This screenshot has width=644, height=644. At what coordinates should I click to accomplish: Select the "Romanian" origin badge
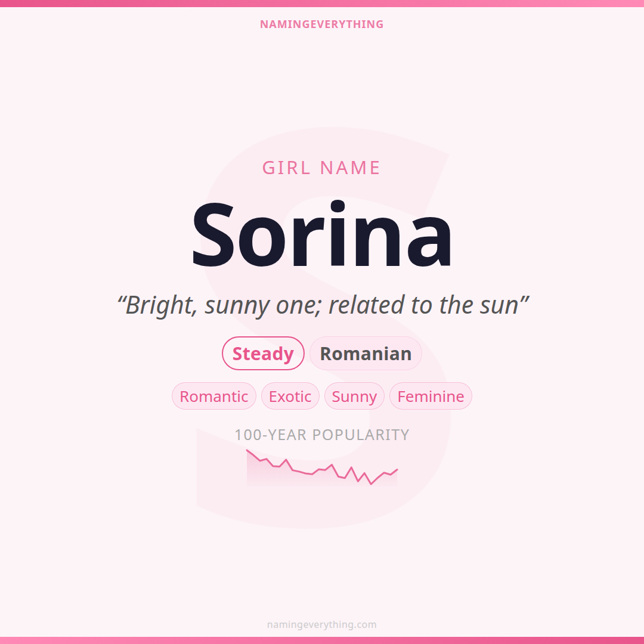[366, 354]
